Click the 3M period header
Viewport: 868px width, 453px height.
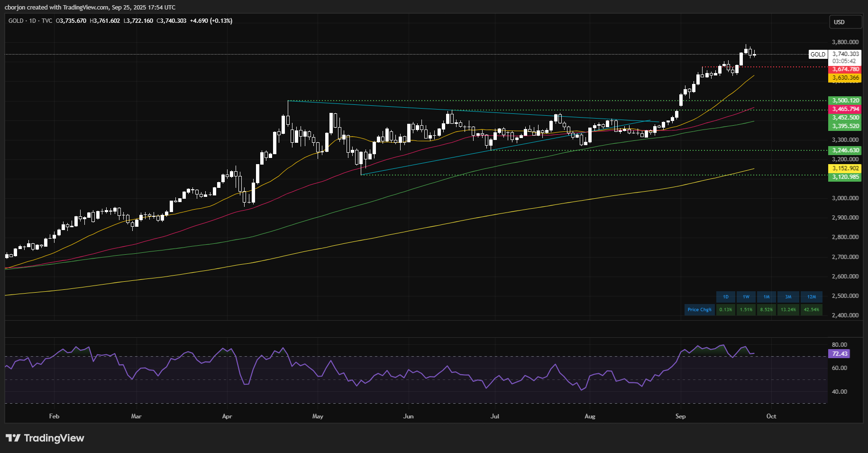point(788,297)
